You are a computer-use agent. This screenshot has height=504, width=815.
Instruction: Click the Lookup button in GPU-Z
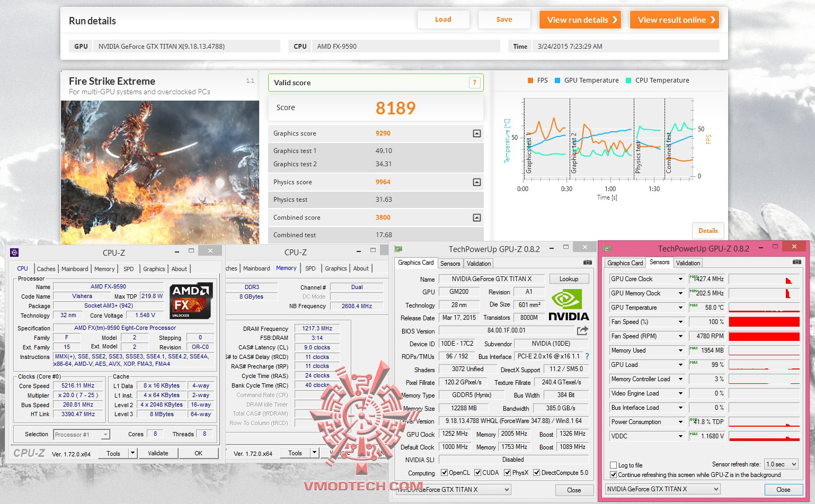(x=569, y=279)
